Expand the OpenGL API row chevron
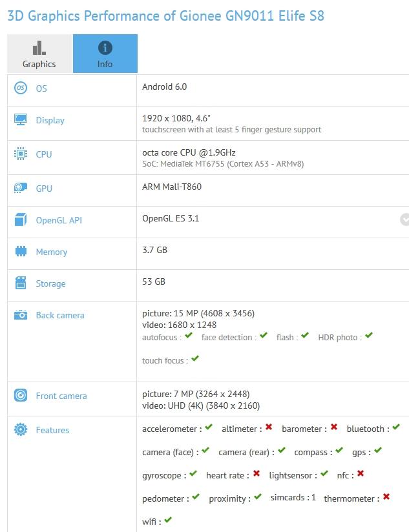 pos(404,220)
